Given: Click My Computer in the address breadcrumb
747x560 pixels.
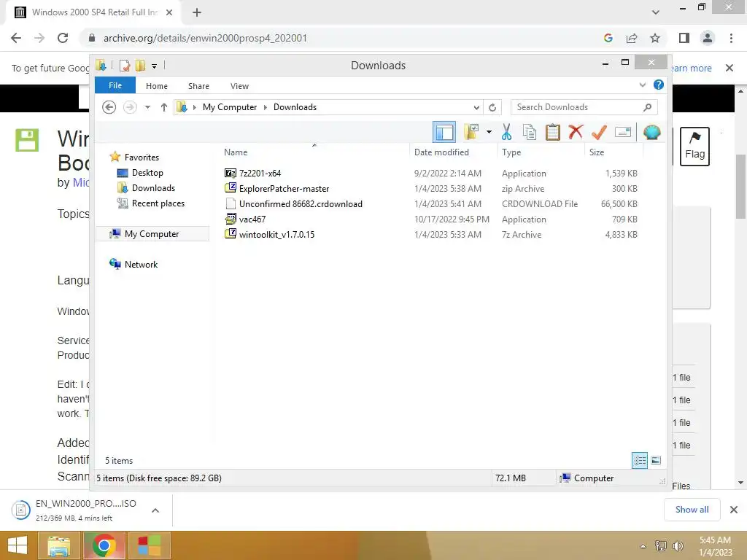Looking at the screenshot, I should coord(230,107).
